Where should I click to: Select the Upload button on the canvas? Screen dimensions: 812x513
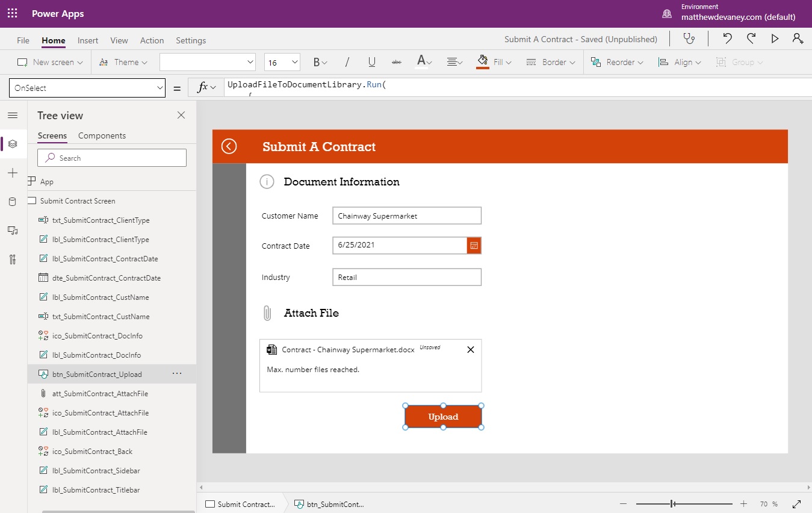point(443,416)
